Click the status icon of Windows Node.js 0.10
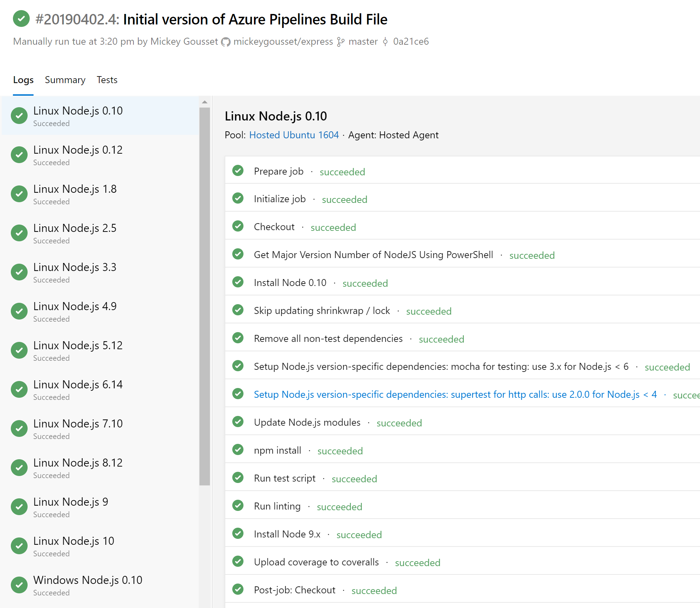 19,585
